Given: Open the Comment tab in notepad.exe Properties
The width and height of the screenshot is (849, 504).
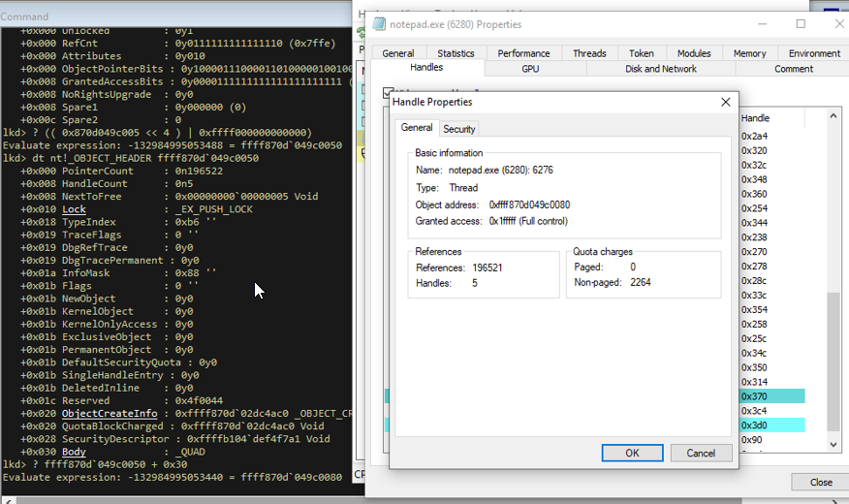Looking at the screenshot, I should click(x=793, y=69).
